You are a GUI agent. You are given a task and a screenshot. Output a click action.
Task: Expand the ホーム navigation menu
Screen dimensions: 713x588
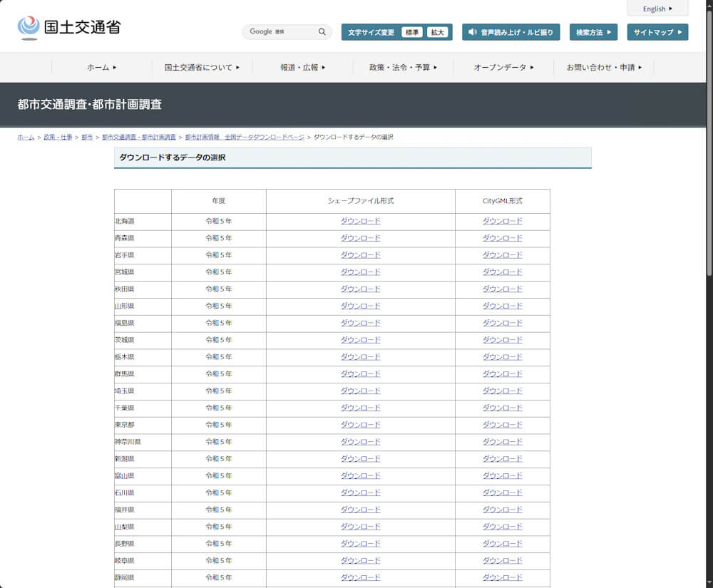tap(102, 68)
